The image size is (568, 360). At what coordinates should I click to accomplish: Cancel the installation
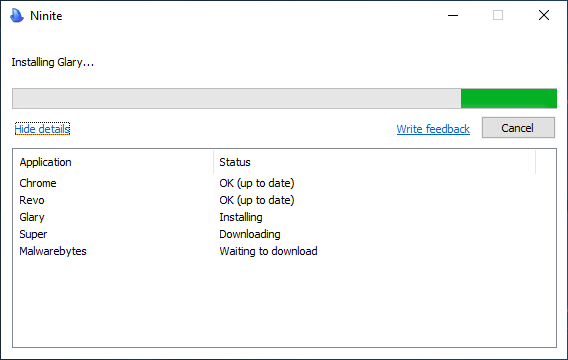[x=518, y=127]
